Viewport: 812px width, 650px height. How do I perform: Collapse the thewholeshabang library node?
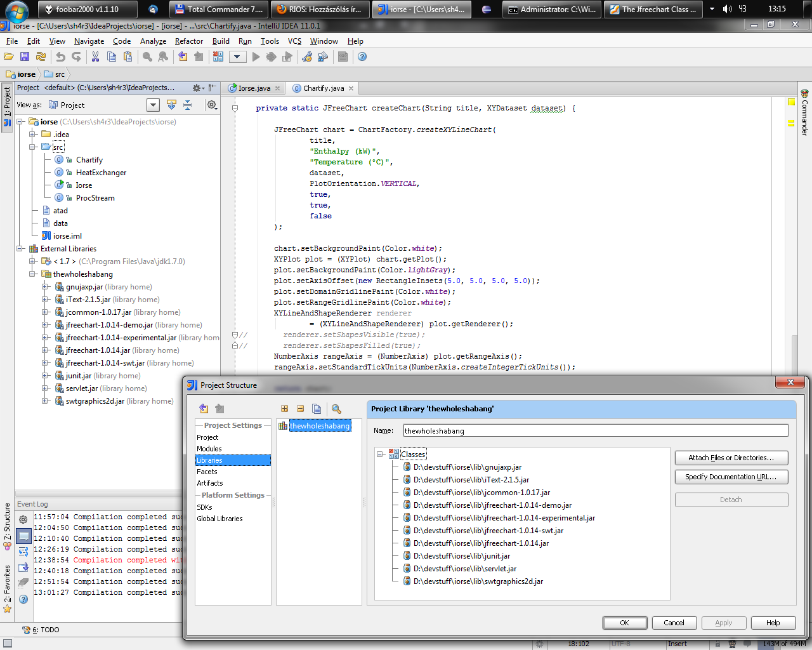[x=32, y=274]
